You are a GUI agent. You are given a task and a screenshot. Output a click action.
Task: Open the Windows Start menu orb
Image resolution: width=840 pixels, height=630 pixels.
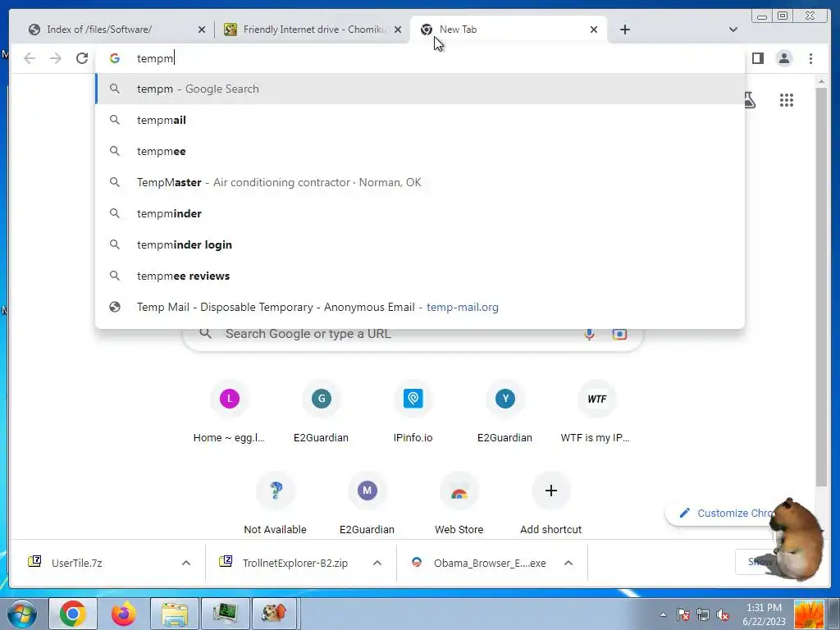21,614
